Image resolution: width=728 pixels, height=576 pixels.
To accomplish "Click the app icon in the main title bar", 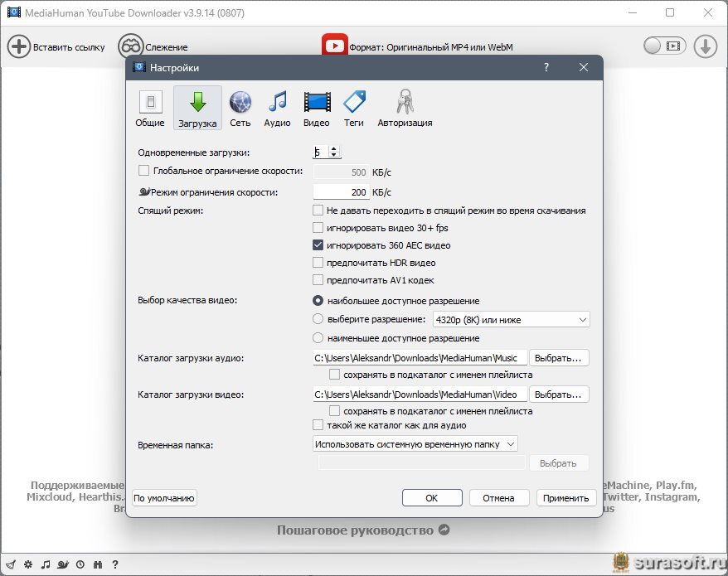I will pyautogui.click(x=14, y=12).
